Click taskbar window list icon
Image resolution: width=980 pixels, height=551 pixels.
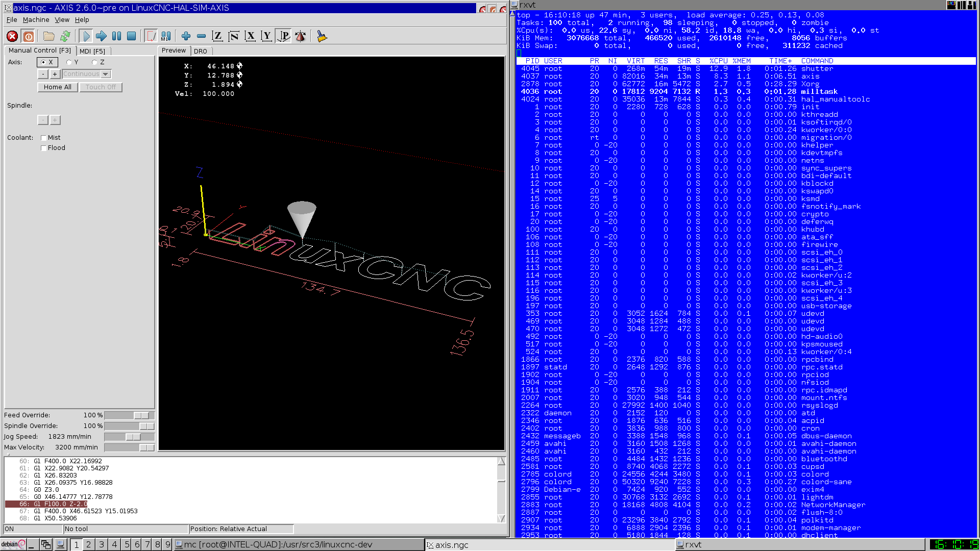(x=46, y=544)
